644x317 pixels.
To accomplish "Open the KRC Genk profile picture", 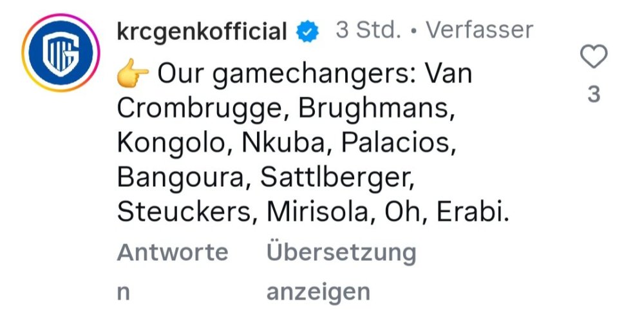I will tap(61, 52).
